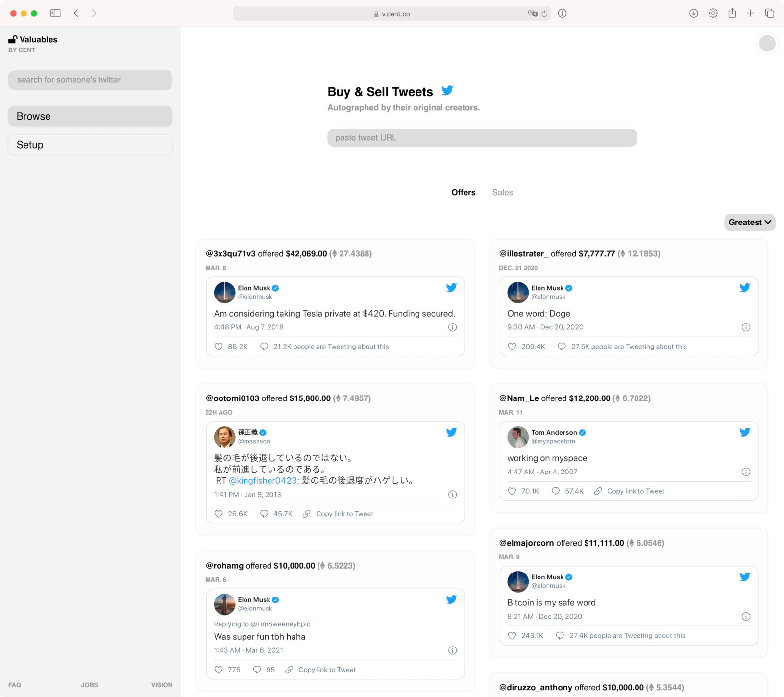Click Tom Anderson's avatar thumbnail
The width and height of the screenshot is (784, 697).
pyautogui.click(x=518, y=437)
